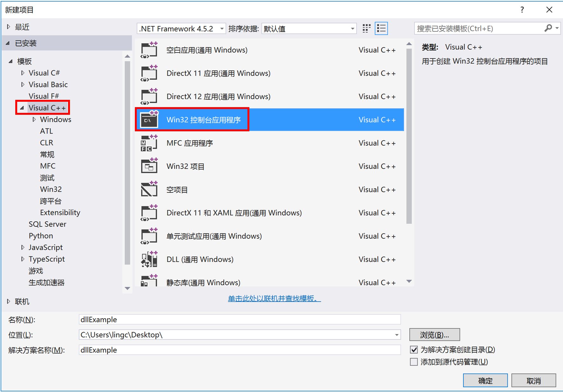Image resolution: width=563 pixels, height=392 pixels.
Task: Expand the JavaScript node arrow
Action: tap(23, 247)
